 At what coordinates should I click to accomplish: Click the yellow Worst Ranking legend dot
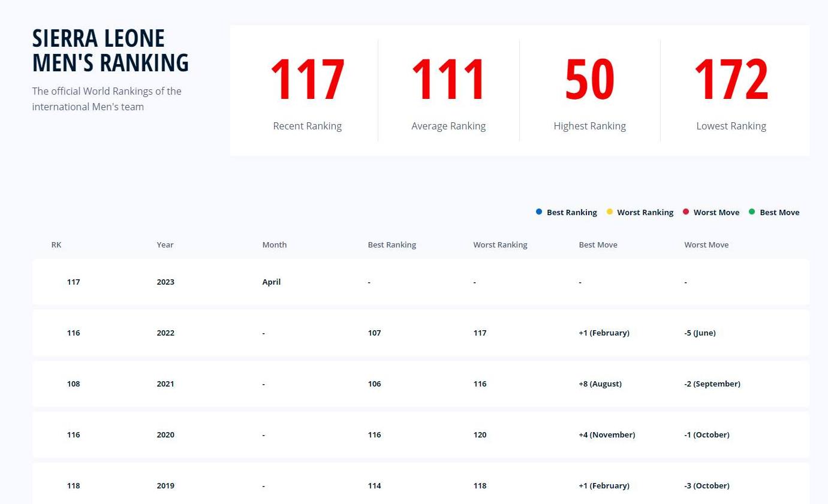pos(610,212)
